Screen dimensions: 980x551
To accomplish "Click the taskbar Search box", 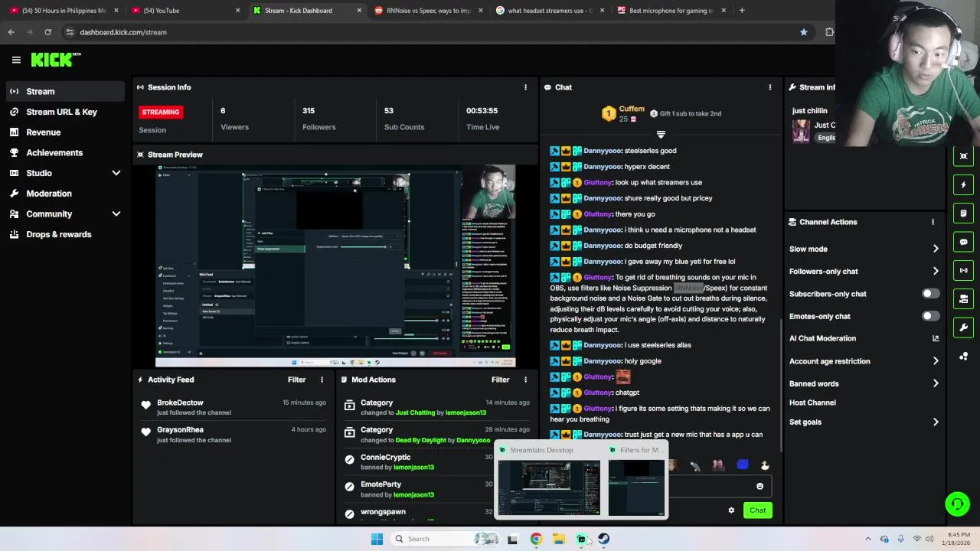I will point(446,539).
